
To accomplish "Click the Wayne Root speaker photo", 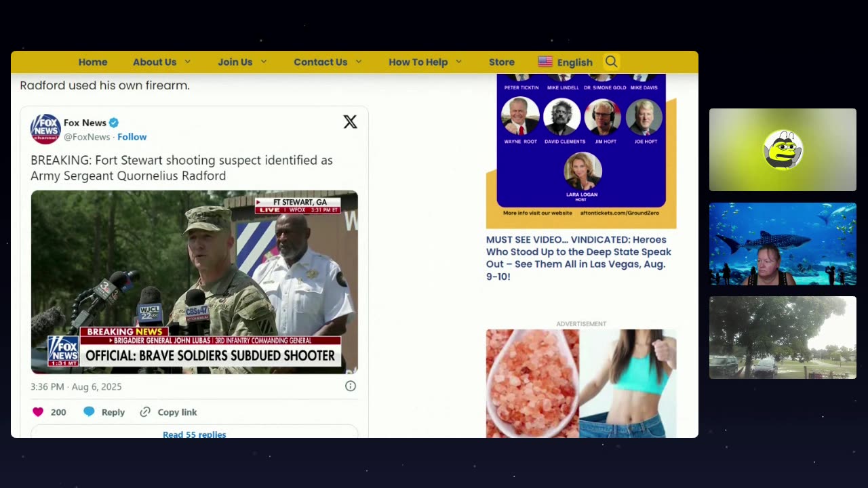I will click(x=520, y=117).
